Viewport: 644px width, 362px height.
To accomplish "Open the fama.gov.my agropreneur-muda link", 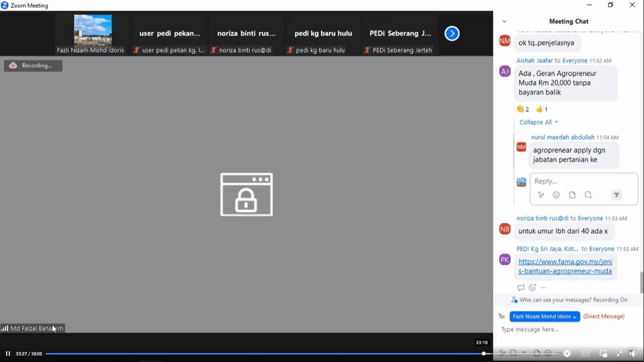I will 565,266.
